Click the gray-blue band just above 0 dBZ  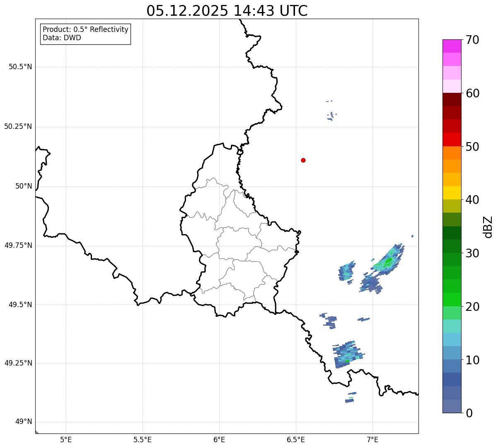tap(452, 406)
